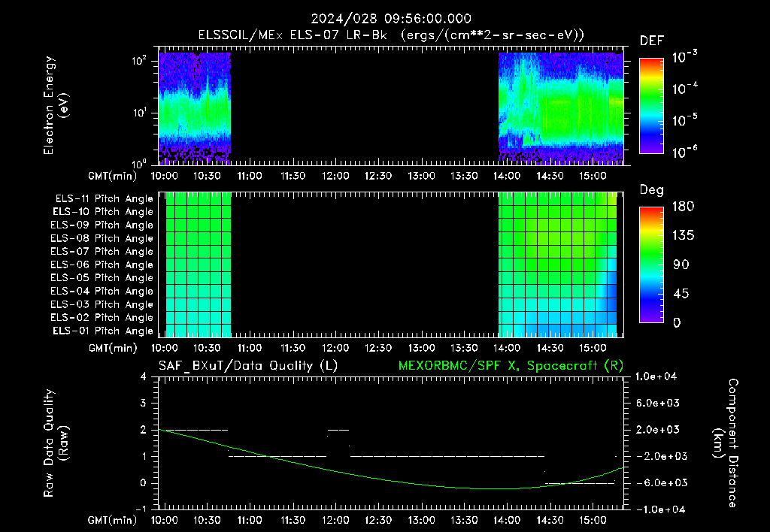
Task: Click the ELS-03 Pitch Angle row label
Action: tap(102, 304)
